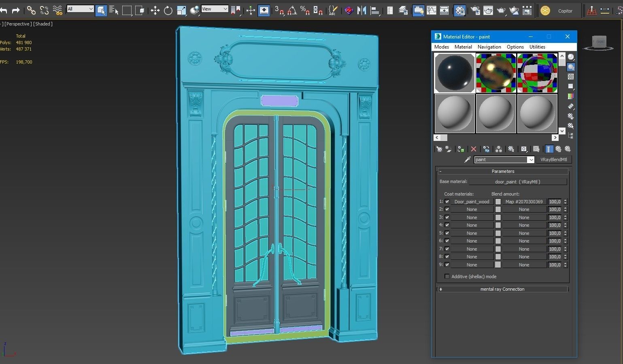Uncheck coat material 5 checkbox
Screen dimensions: 623x364
point(447,233)
